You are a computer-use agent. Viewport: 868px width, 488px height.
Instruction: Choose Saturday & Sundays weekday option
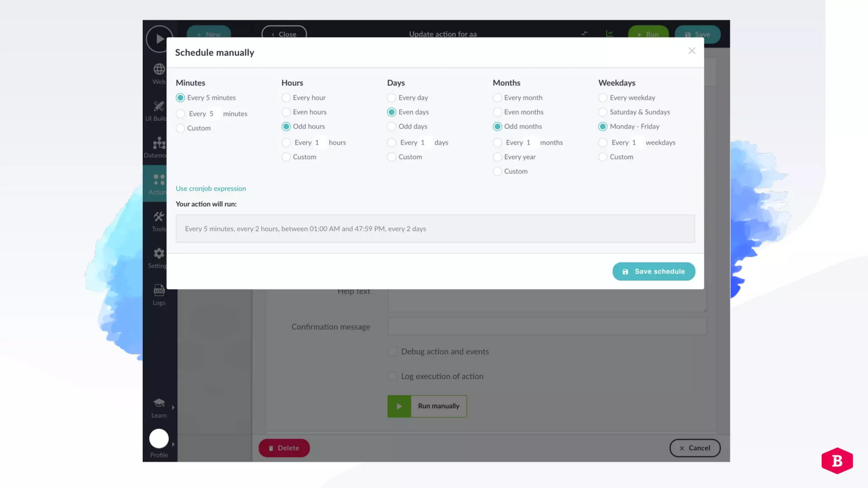(x=603, y=112)
